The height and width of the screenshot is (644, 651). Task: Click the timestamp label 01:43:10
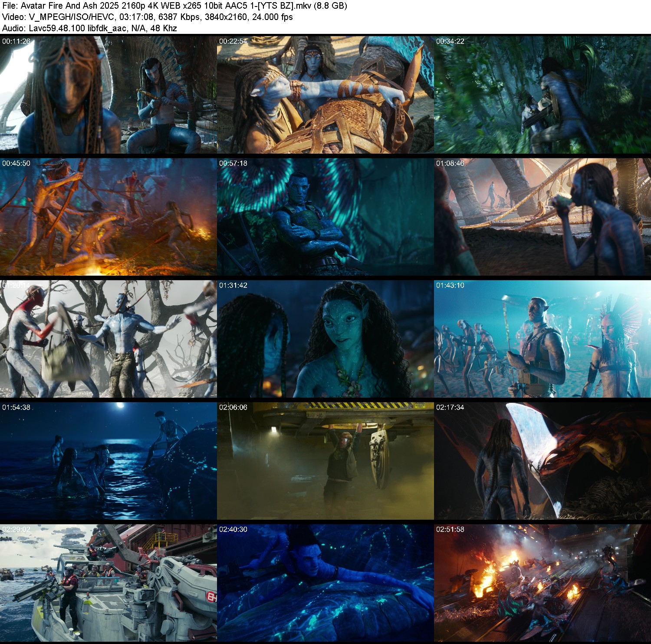point(450,285)
